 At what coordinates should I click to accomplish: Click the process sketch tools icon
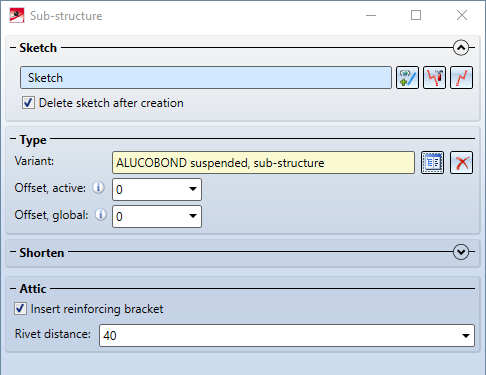tap(434, 78)
